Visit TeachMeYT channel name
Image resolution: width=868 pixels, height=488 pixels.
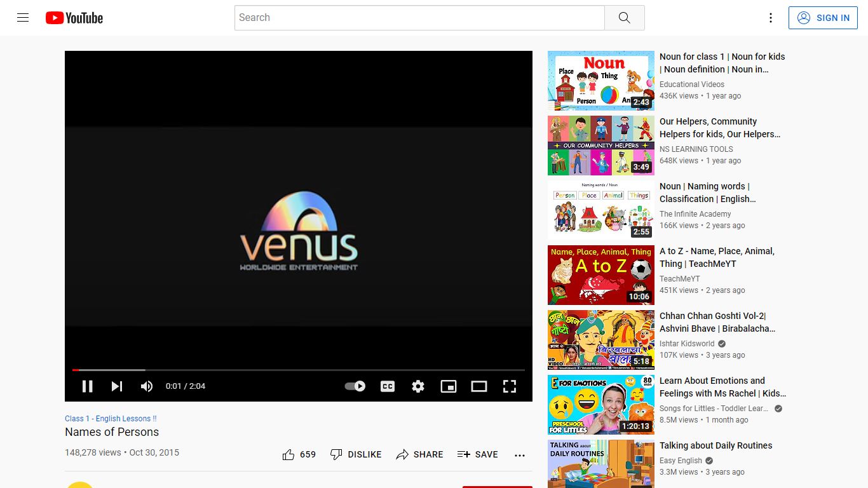680,278
